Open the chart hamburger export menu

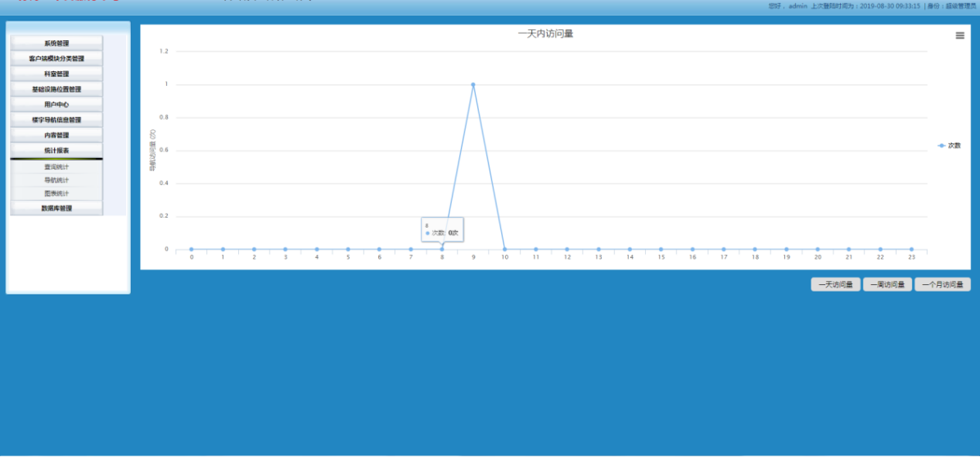[960, 35]
